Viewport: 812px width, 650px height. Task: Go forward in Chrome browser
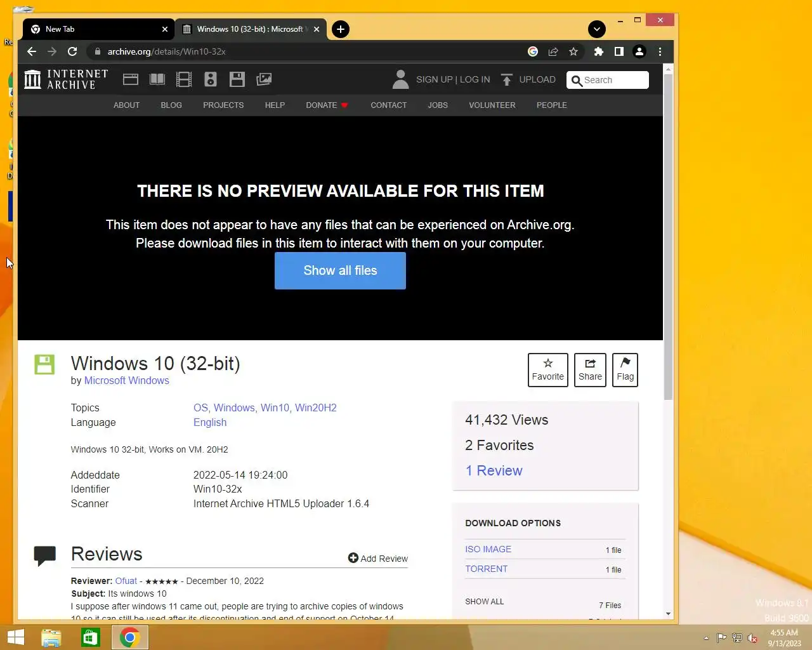(x=52, y=51)
